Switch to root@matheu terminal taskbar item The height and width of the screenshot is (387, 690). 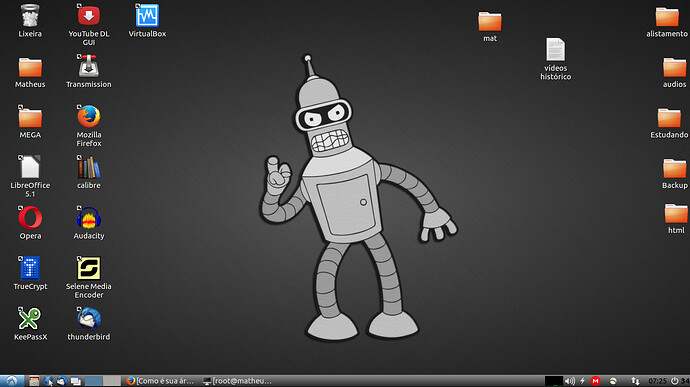pyautogui.click(x=238, y=381)
